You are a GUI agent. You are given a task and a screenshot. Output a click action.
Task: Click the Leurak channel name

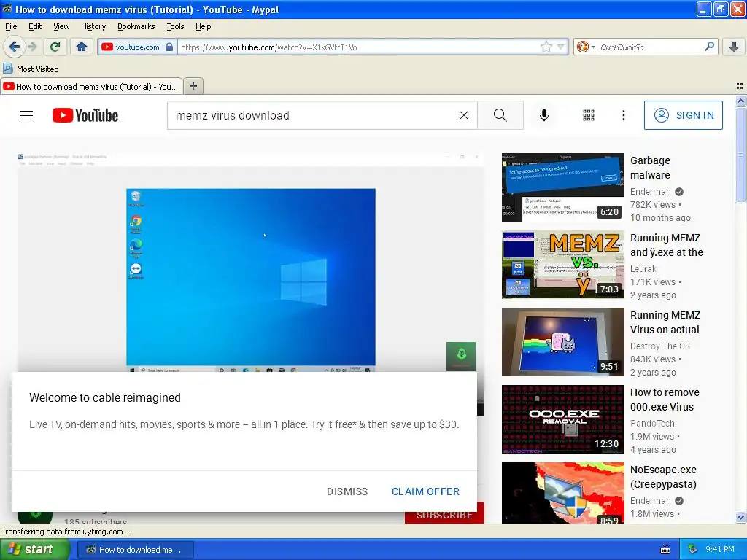pos(643,268)
